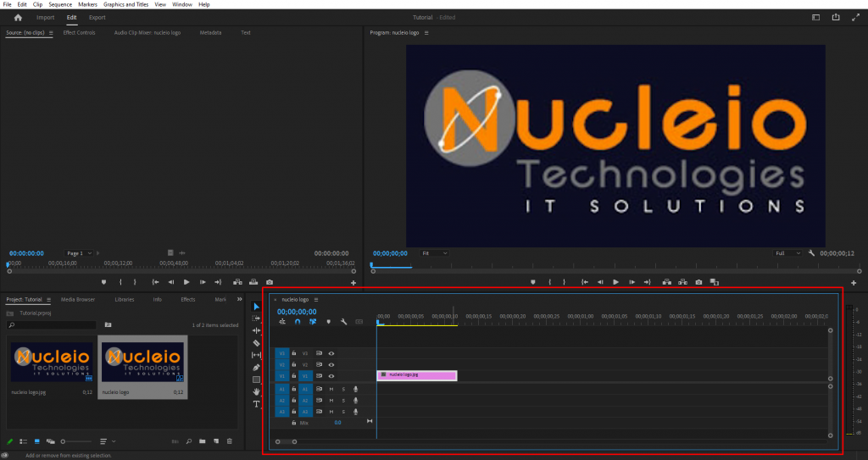Click Overwrite button in Source monitor

(x=253, y=282)
